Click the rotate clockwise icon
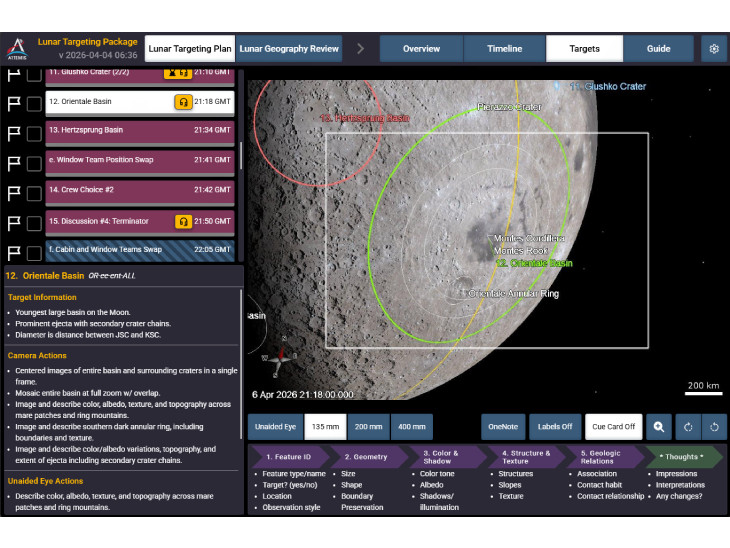730x548 pixels. pos(714,427)
